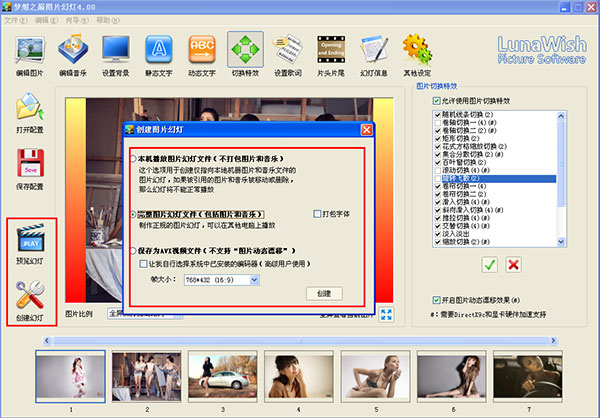Select thumbnail 7
The image size is (600, 418).
[528, 376]
